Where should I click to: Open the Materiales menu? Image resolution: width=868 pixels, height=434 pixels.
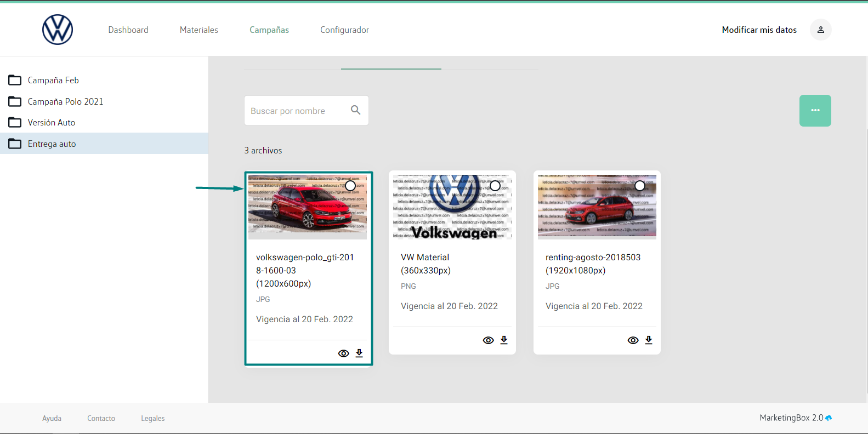pyautogui.click(x=199, y=30)
